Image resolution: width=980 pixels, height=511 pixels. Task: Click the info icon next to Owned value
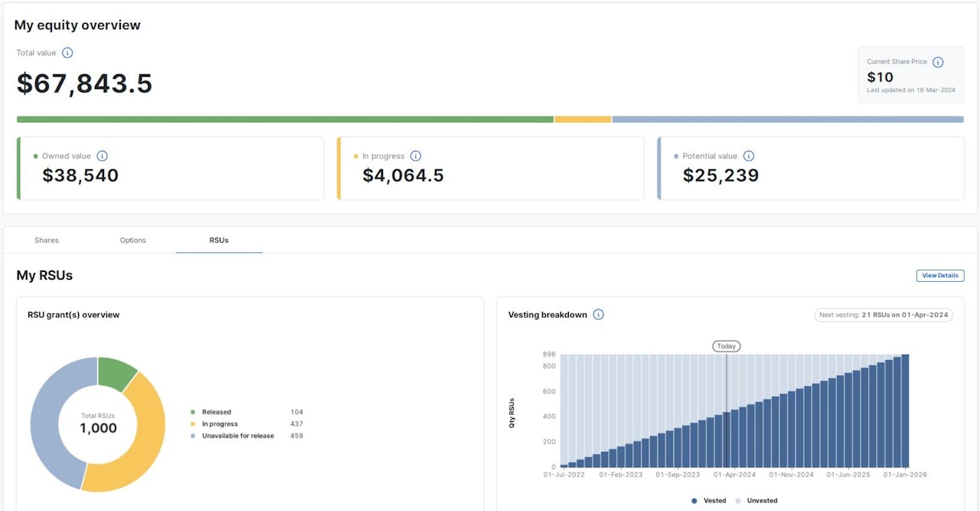102,156
